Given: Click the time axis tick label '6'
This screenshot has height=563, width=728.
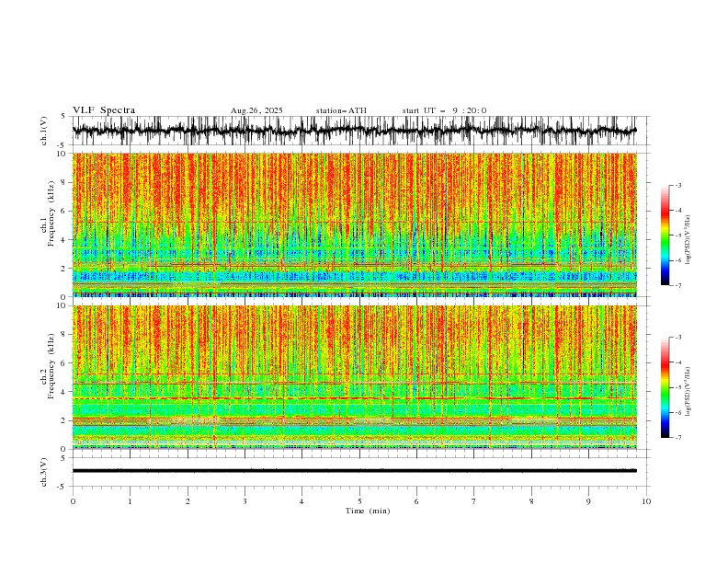Looking at the screenshot, I should click(x=416, y=501).
